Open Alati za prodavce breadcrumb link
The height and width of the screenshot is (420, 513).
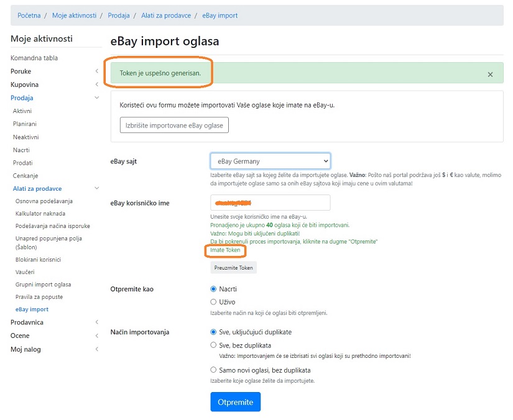click(x=166, y=16)
